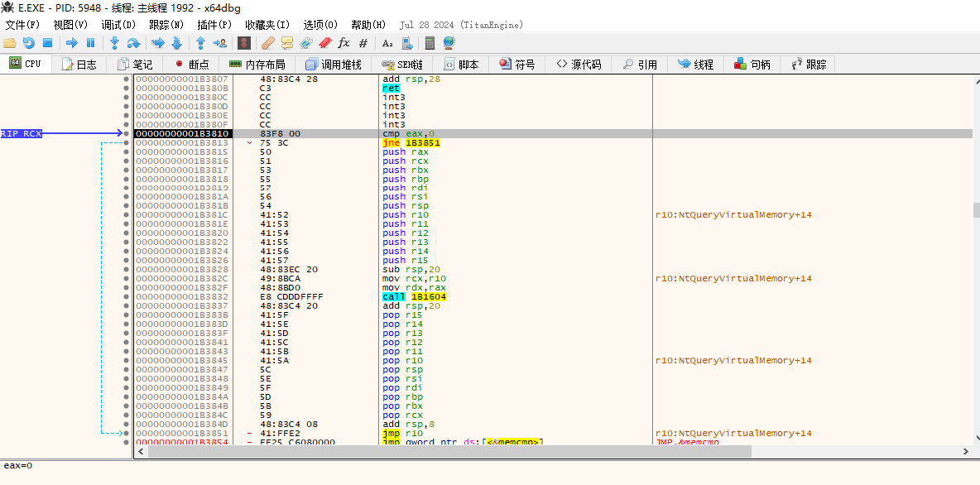Image resolution: width=980 pixels, height=485 pixels.
Task: Restart the debugged program via toolbar
Action: pos(28,43)
